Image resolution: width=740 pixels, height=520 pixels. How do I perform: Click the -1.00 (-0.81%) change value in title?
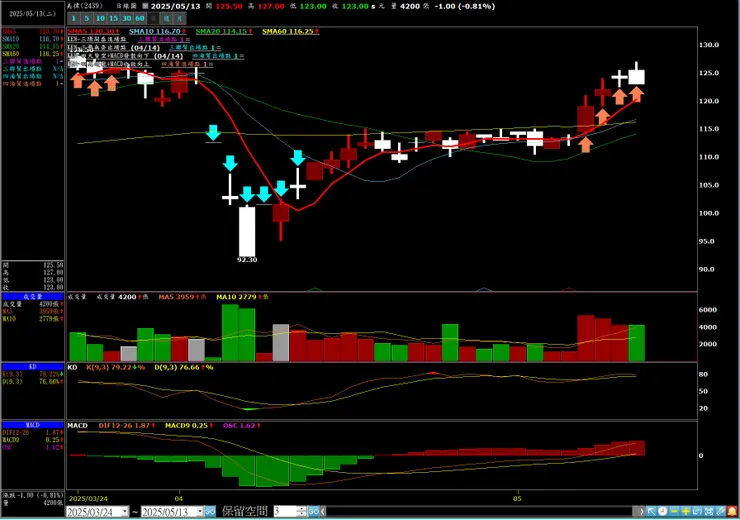click(x=465, y=6)
